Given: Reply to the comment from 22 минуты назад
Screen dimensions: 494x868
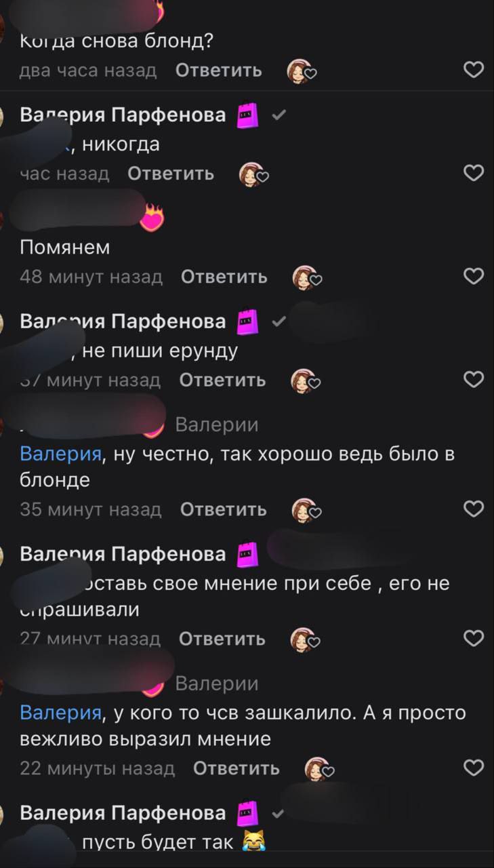Looking at the screenshot, I should pyautogui.click(x=236, y=768).
